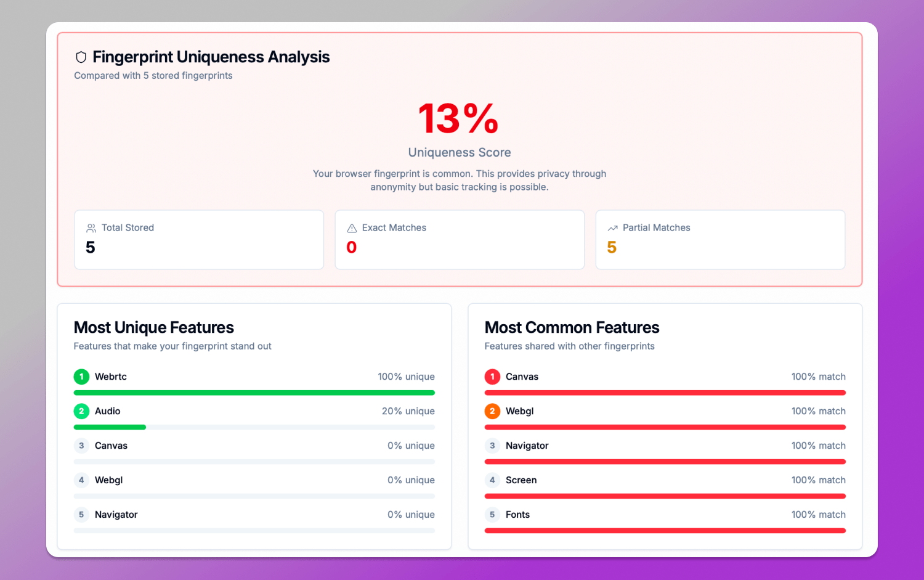The width and height of the screenshot is (924, 580).
Task: Click the orange rank 2 badge beside Webgl
Action: (x=492, y=411)
